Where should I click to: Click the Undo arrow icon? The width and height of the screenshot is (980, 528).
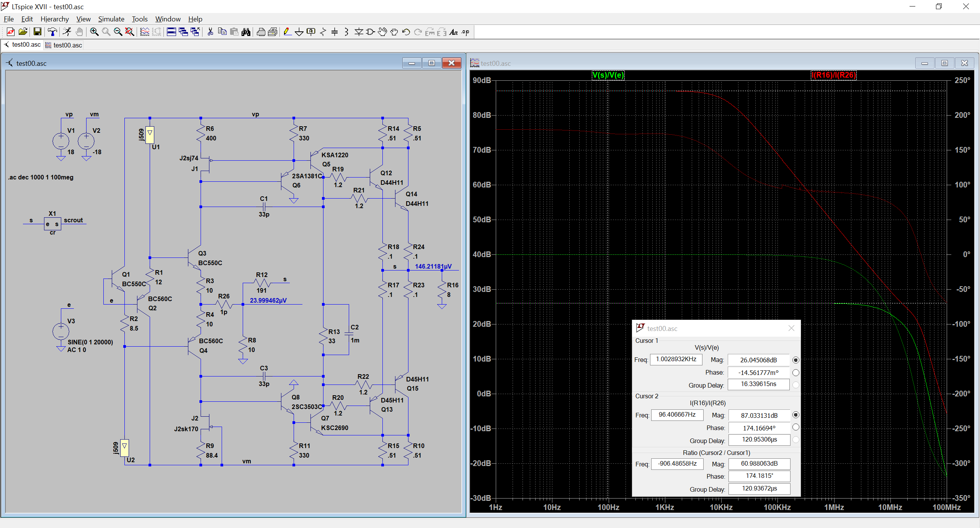click(406, 32)
